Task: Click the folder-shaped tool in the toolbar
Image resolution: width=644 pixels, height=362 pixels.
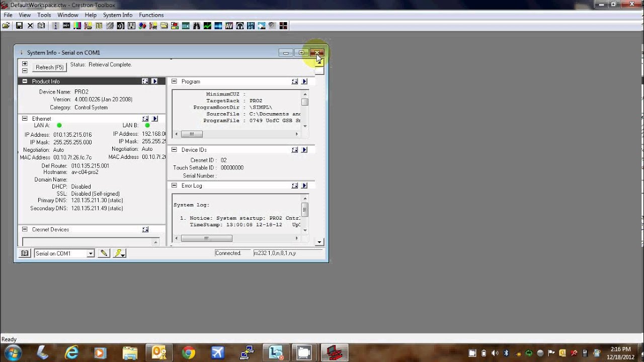Action: point(164,26)
